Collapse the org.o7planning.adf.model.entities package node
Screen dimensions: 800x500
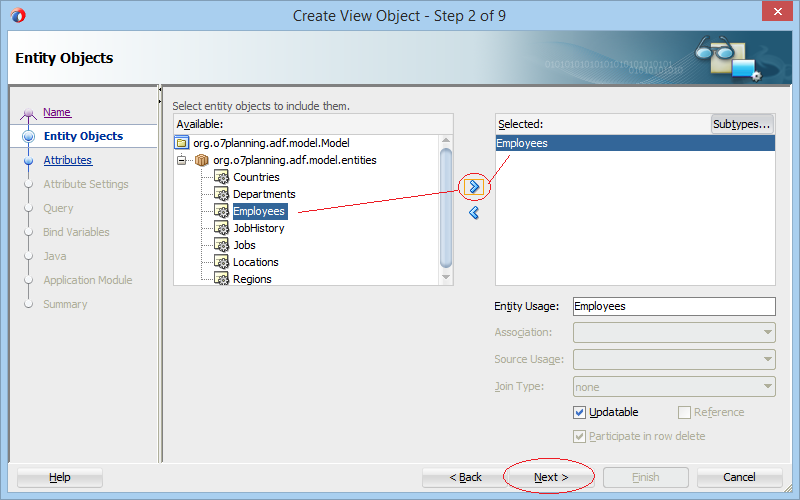coord(181,160)
